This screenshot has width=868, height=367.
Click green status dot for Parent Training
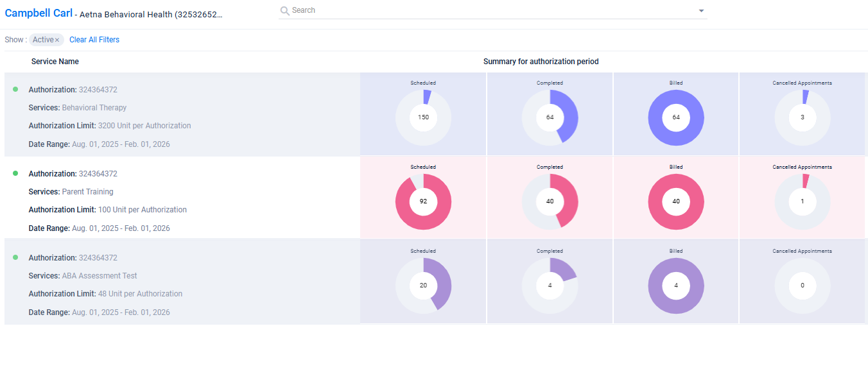coord(15,173)
